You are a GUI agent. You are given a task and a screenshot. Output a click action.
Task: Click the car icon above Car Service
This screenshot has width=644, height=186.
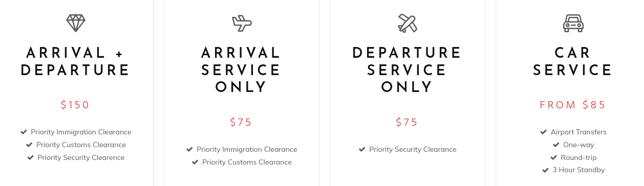(573, 23)
